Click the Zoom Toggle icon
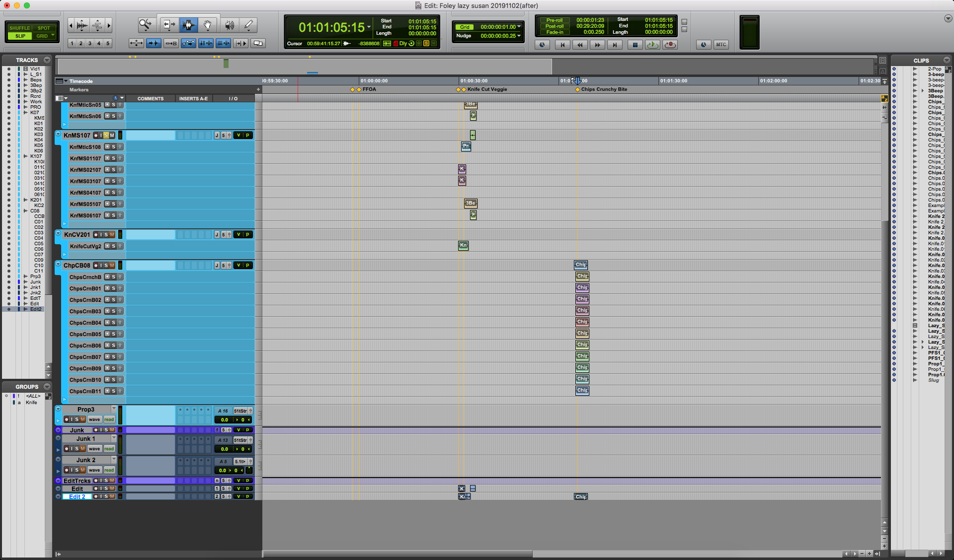954x560 pixels. 136,43
